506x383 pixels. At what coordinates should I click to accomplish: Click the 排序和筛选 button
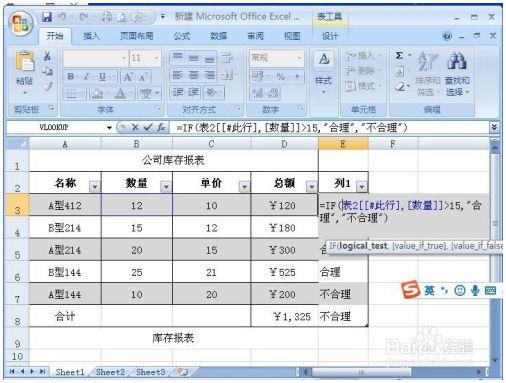click(x=427, y=74)
